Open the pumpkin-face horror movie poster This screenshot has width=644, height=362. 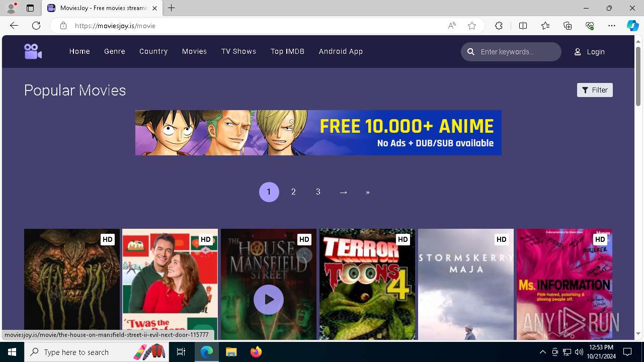pos(72,285)
